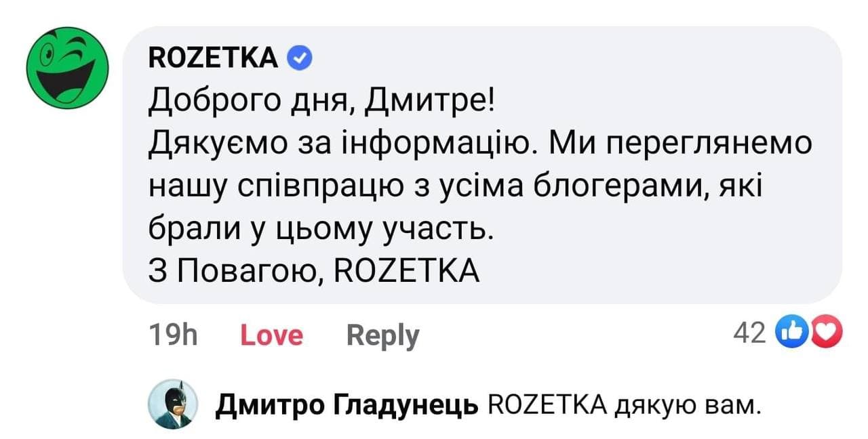Select the thumbs-up Like reaction icon
Viewport: 868px width, 439px height.
pos(793,333)
